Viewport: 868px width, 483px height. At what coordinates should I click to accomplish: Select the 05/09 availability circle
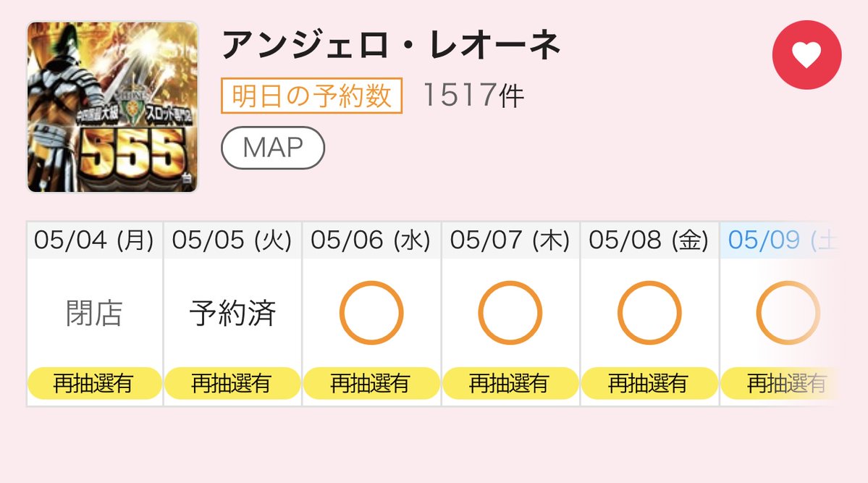[x=788, y=313]
